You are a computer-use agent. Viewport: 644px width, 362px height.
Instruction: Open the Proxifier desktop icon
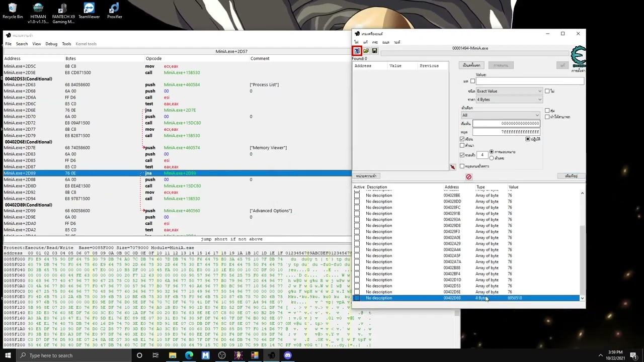[114, 11]
